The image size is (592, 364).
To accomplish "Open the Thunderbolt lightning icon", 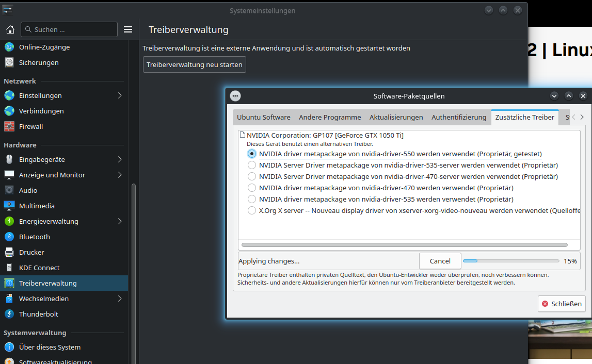I will (9, 314).
